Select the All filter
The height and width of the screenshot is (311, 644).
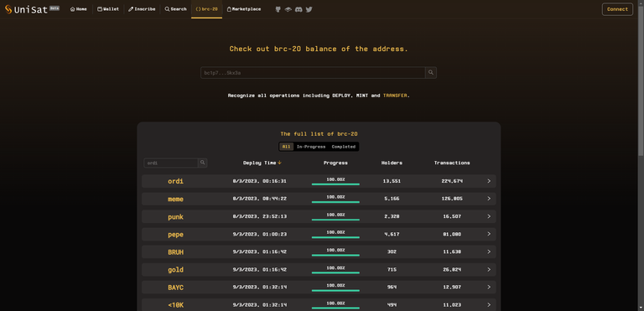pyautogui.click(x=286, y=147)
